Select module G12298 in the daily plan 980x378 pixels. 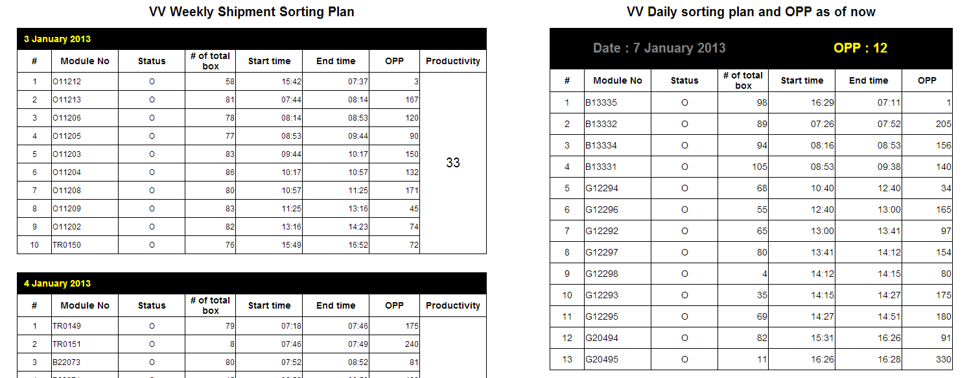pos(601,274)
